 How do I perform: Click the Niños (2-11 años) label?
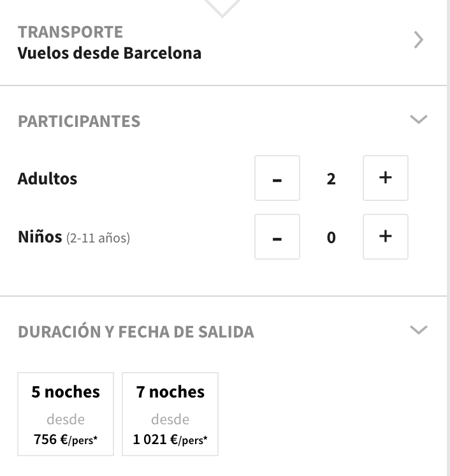(74, 238)
